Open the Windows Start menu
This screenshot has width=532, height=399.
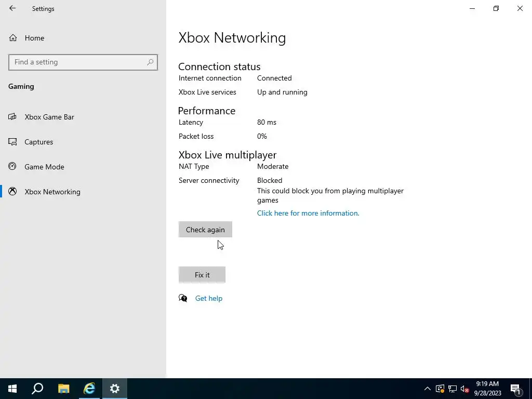click(x=12, y=389)
